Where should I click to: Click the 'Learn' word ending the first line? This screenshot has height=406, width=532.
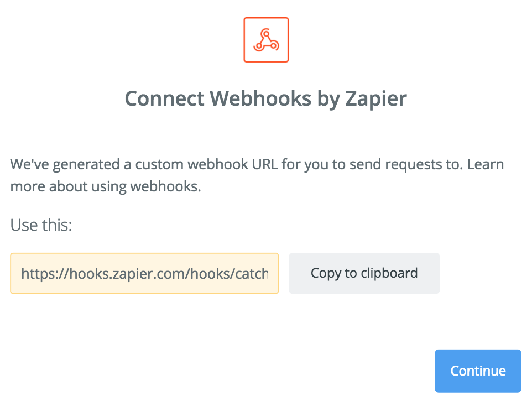coord(485,164)
